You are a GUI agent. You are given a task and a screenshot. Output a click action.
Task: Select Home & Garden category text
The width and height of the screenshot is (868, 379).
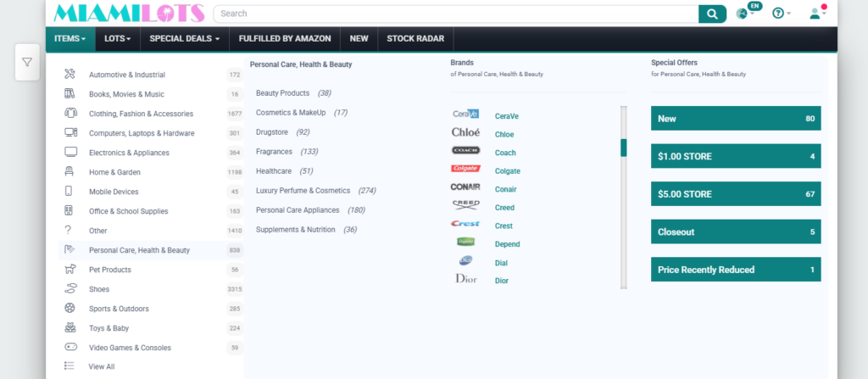click(114, 172)
